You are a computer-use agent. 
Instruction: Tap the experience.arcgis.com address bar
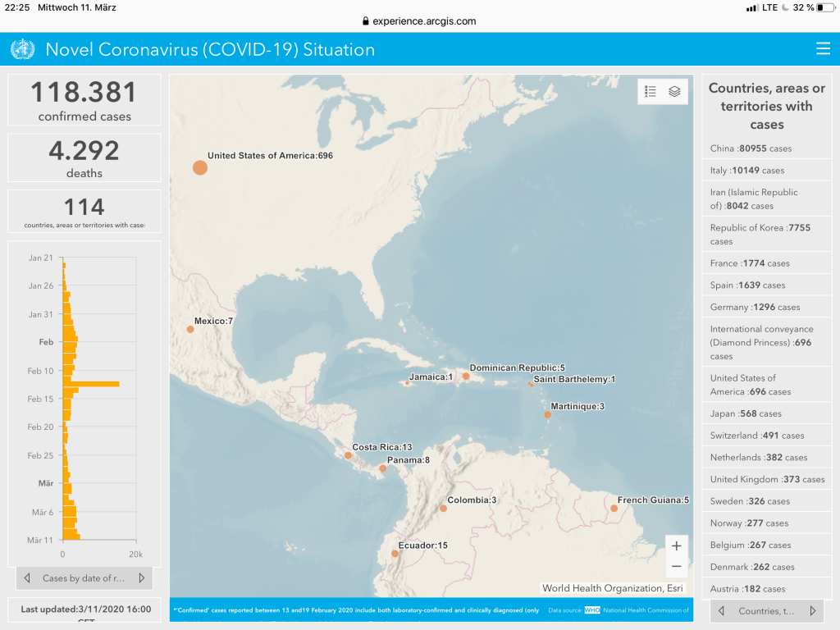[419, 21]
